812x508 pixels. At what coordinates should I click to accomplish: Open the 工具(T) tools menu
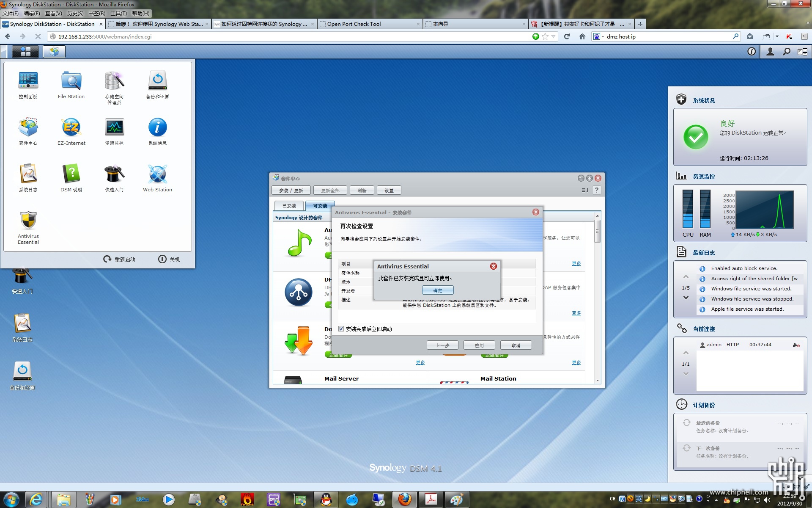(118, 14)
